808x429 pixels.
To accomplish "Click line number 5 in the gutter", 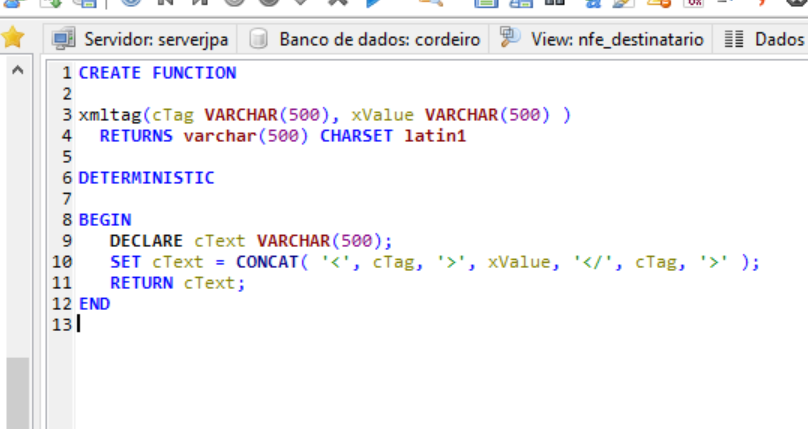I will [67, 157].
